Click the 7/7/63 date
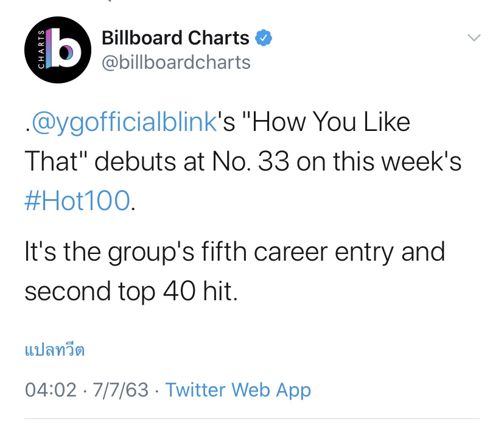504x430 pixels. point(120,390)
